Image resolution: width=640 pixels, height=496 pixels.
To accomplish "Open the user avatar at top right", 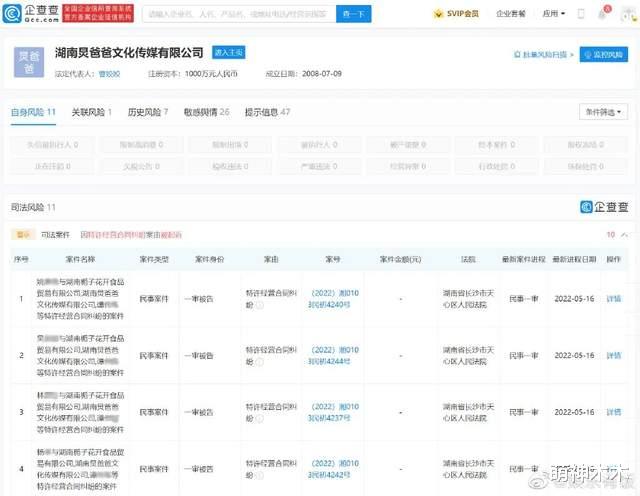I will (629, 14).
